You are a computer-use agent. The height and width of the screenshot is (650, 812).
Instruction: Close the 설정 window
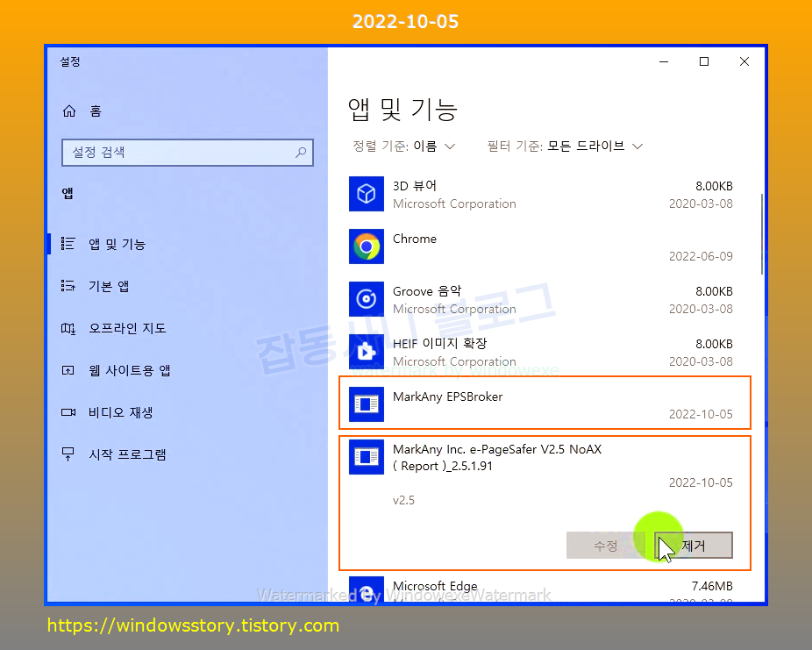744,61
